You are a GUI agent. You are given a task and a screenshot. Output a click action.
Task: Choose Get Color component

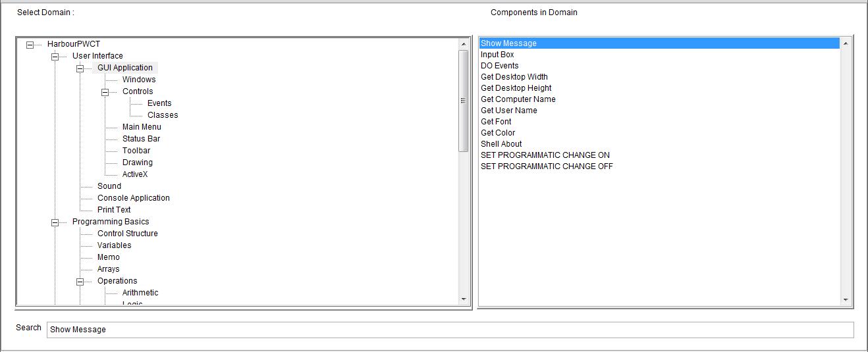tap(659, 133)
